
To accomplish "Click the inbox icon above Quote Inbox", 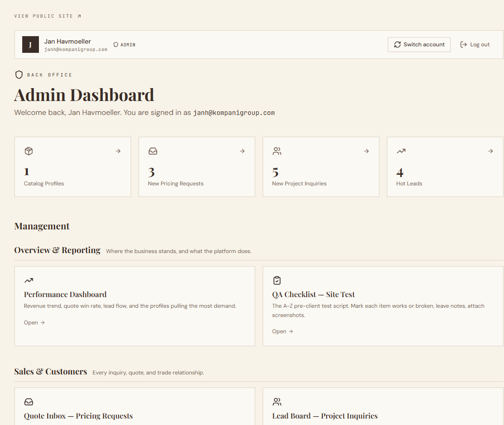I will coord(29,401).
